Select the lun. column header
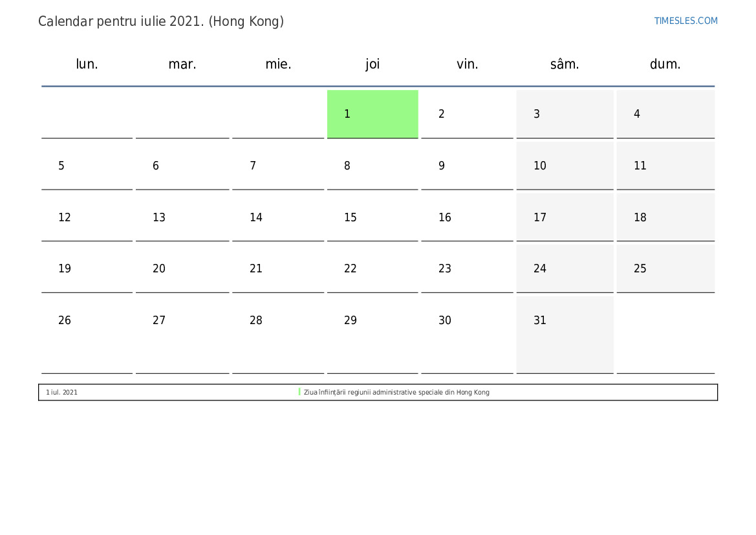The image size is (756, 535). 87,64
